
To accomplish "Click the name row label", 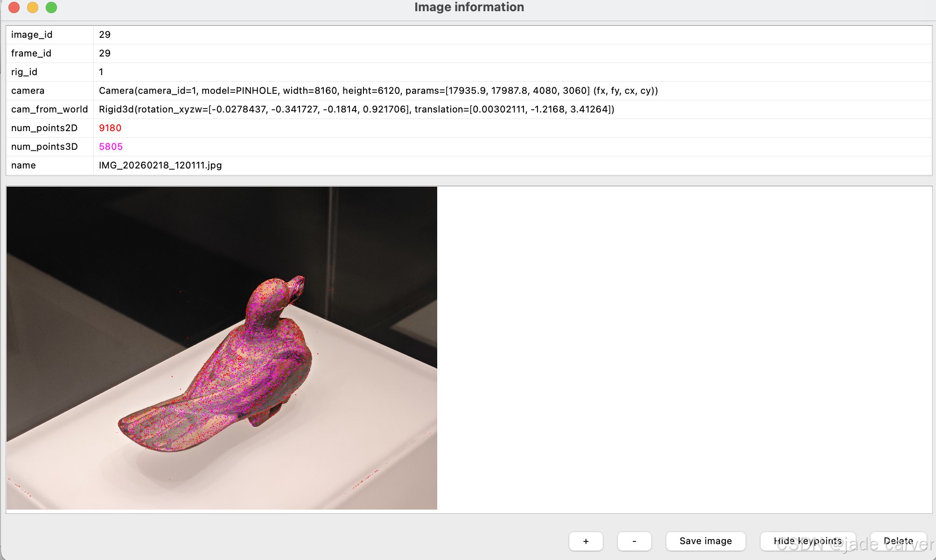I will point(23,165).
